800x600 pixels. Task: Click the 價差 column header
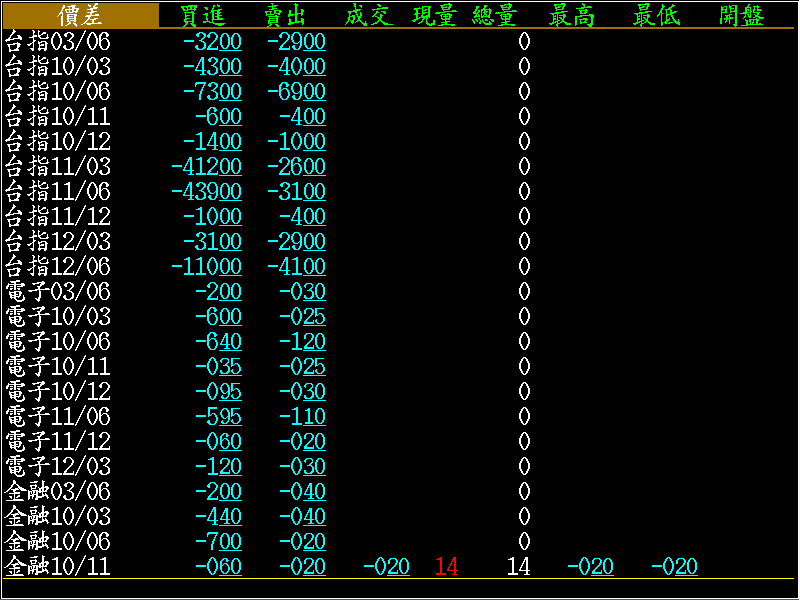coord(80,15)
